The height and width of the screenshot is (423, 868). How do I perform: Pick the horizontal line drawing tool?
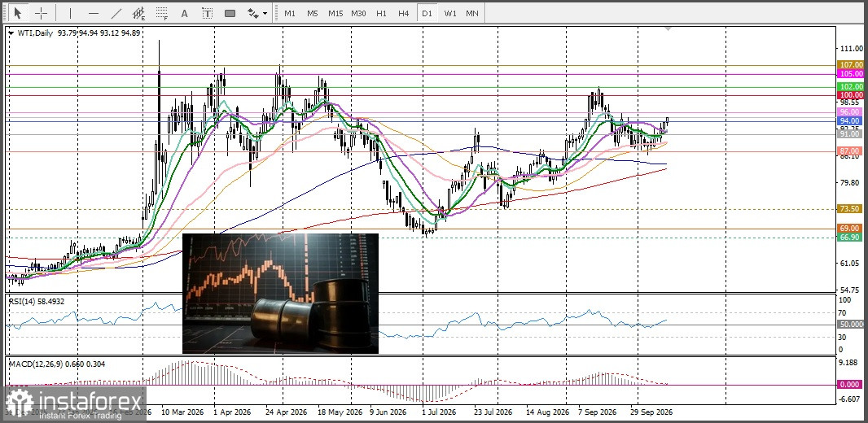(94, 13)
